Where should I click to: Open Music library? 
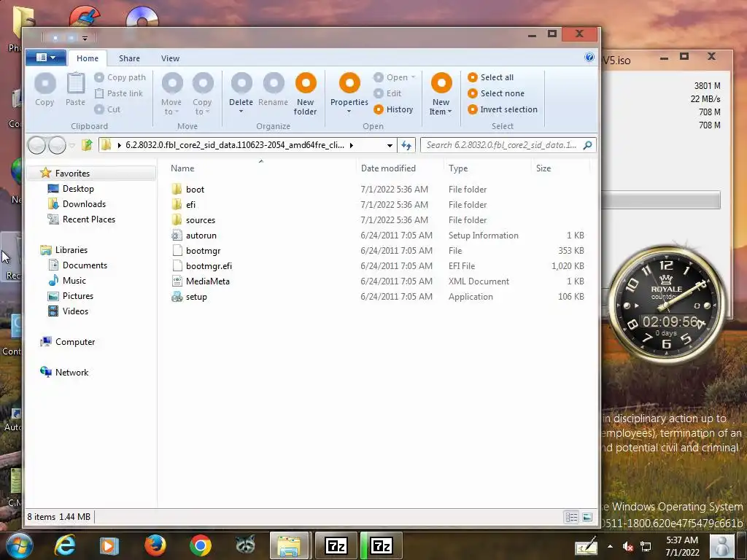74,281
